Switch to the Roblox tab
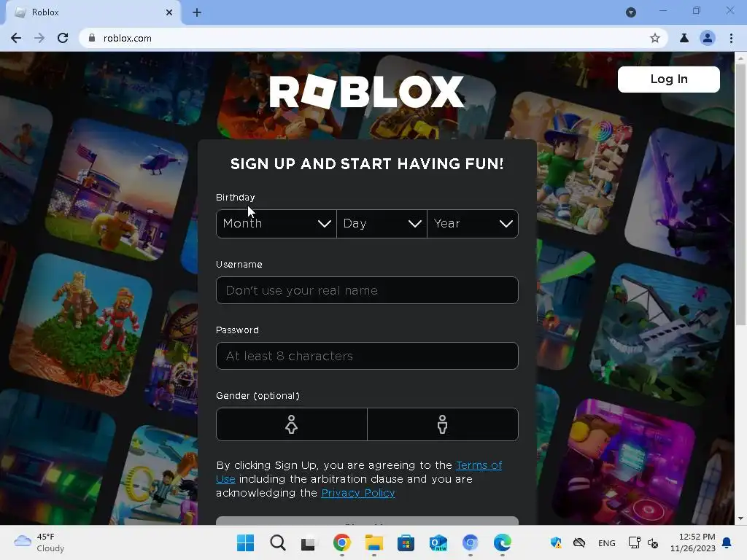This screenshot has height=560, width=747. tap(93, 12)
